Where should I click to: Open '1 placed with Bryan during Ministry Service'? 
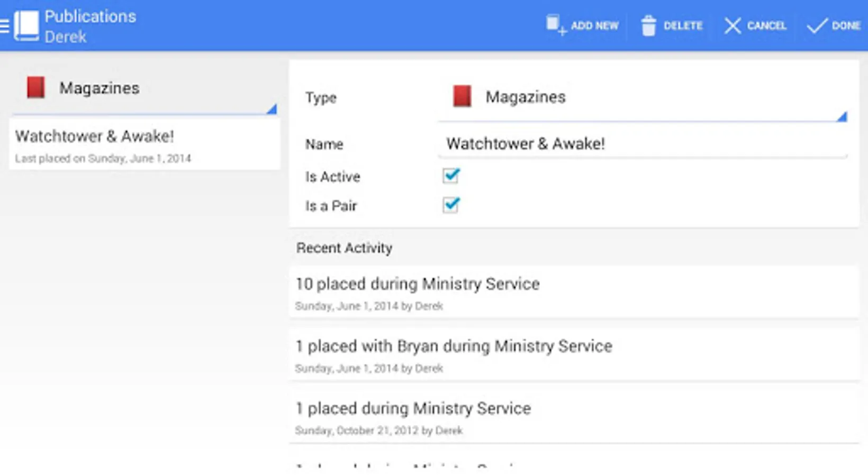coord(574,355)
